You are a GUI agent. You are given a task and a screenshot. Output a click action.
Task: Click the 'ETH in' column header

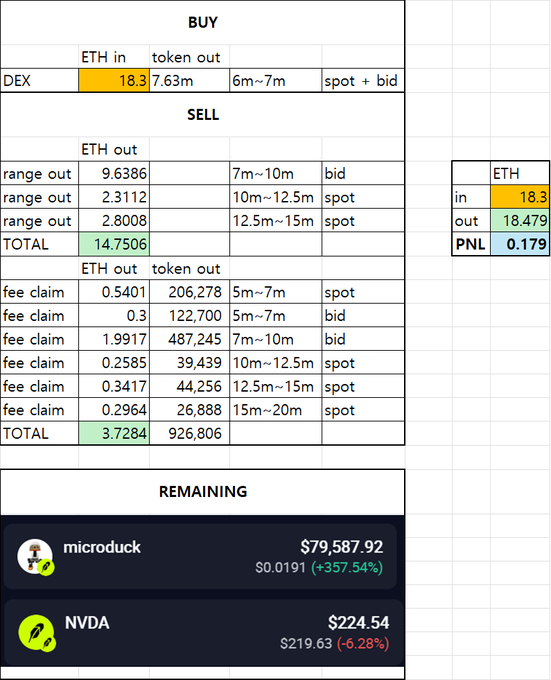coord(114,57)
